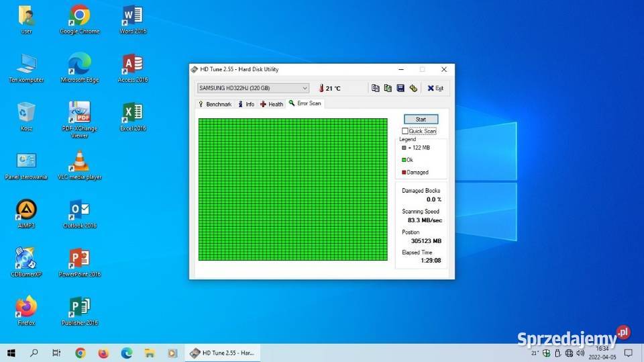The width and height of the screenshot is (644, 362).
Task: Click the gray 122 MB legend swatch
Action: (404, 147)
